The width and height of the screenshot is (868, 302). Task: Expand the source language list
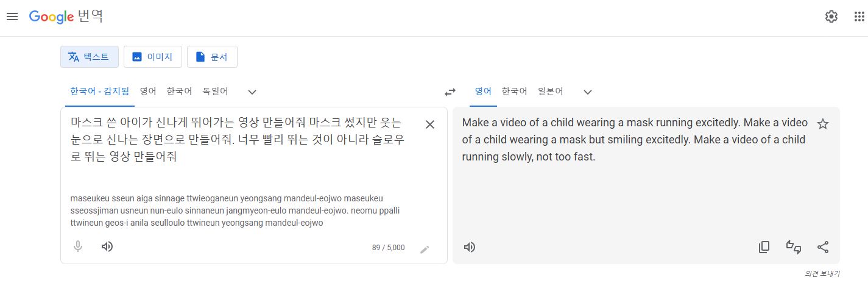tap(252, 92)
